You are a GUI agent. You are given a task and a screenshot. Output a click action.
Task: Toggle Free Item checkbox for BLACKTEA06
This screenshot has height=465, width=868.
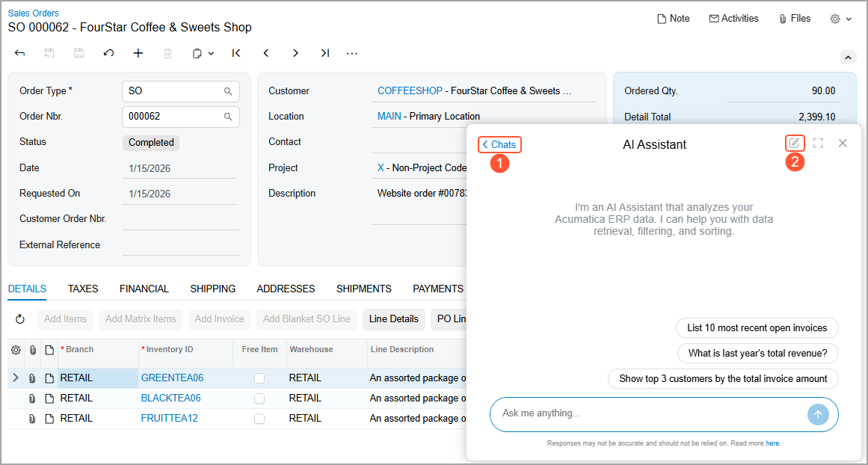[x=259, y=398]
